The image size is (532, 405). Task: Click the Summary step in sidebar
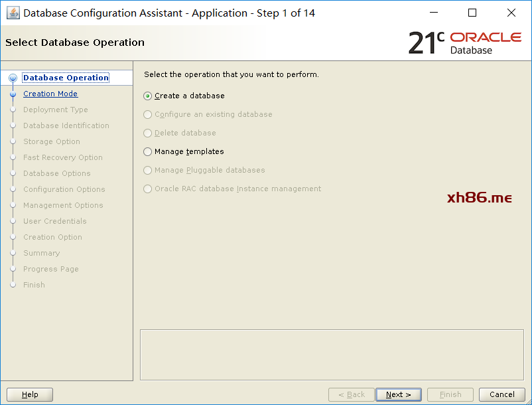pos(41,253)
